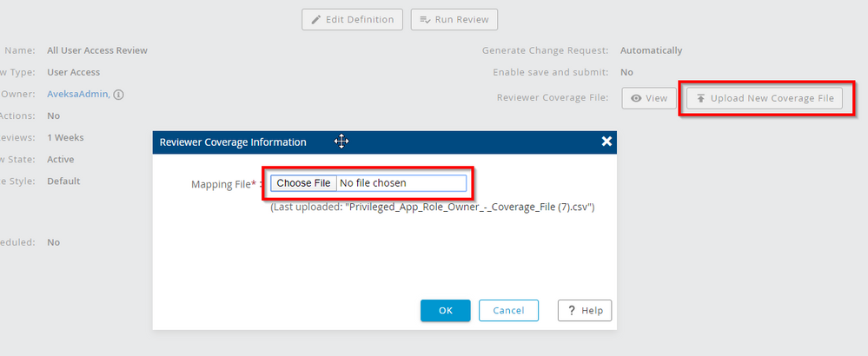Open the AveksaAdmin owner link
This screenshot has height=356, width=868.
(x=78, y=95)
